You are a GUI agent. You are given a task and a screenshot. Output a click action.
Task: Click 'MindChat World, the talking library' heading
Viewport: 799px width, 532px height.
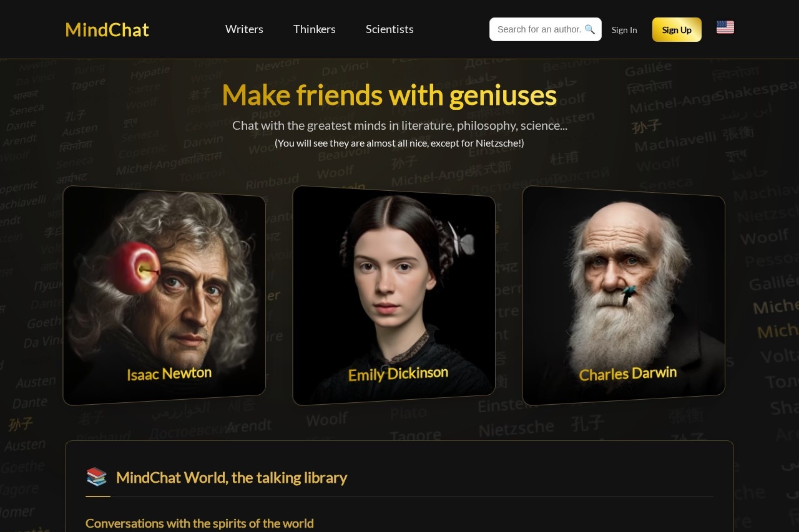pyautogui.click(x=232, y=478)
